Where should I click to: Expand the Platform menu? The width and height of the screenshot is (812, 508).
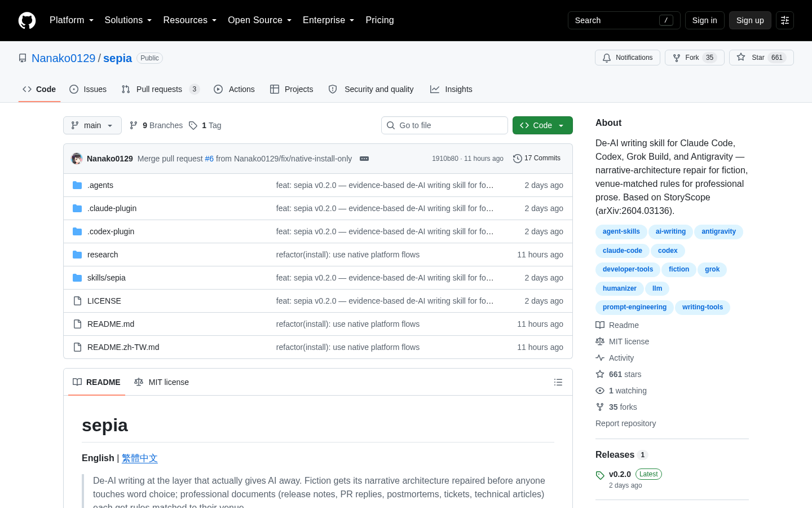click(72, 20)
